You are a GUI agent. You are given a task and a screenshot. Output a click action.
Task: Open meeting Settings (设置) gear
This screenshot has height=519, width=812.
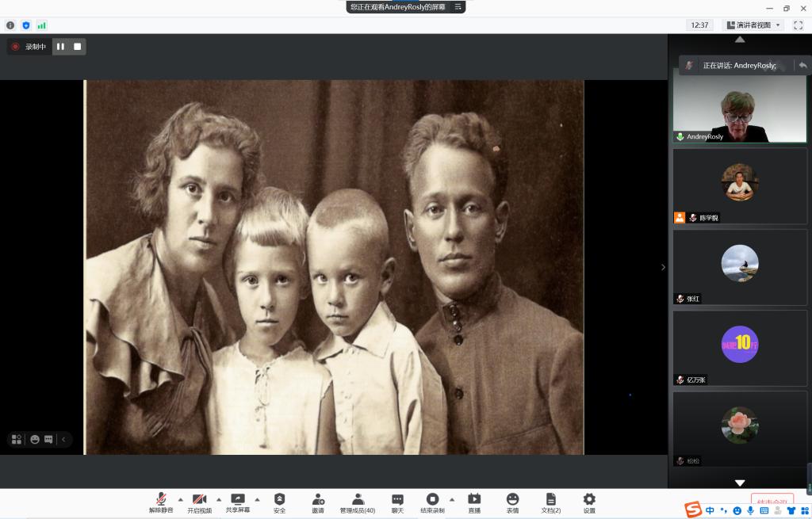point(589,502)
